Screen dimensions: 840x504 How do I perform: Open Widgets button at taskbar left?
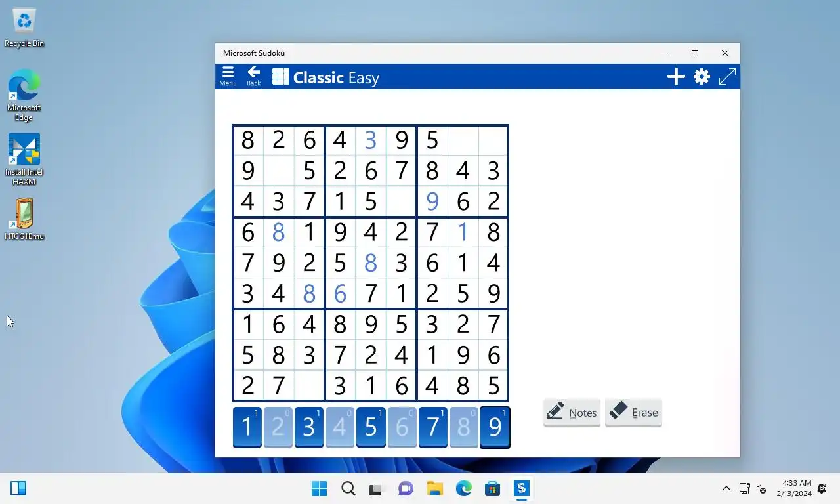click(x=18, y=488)
